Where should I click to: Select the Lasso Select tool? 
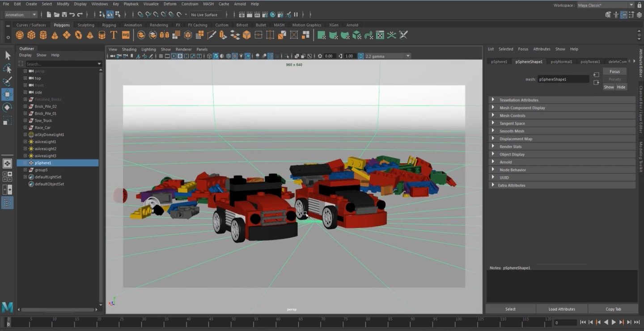[x=8, y=68]
